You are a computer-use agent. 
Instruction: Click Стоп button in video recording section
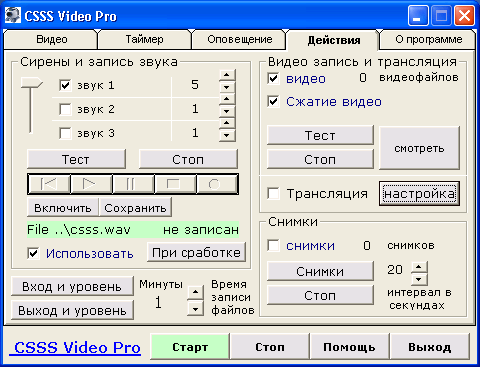(320, 159)
